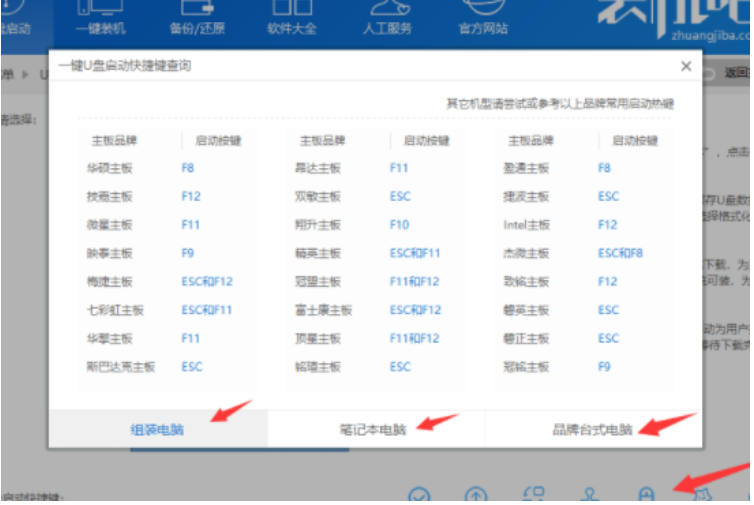Screen dimensions: 754x505
Task: Click ESC和F8 hotkey beside 杰微主板
Action: tap(620, 253)
